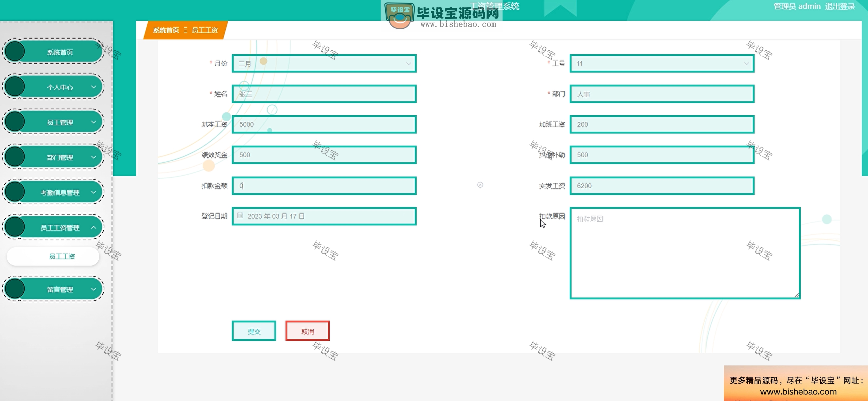Click the dark circle icon on 系统首页
The height and width of the screenshot is (401, 868).
[x=15, y=52]
